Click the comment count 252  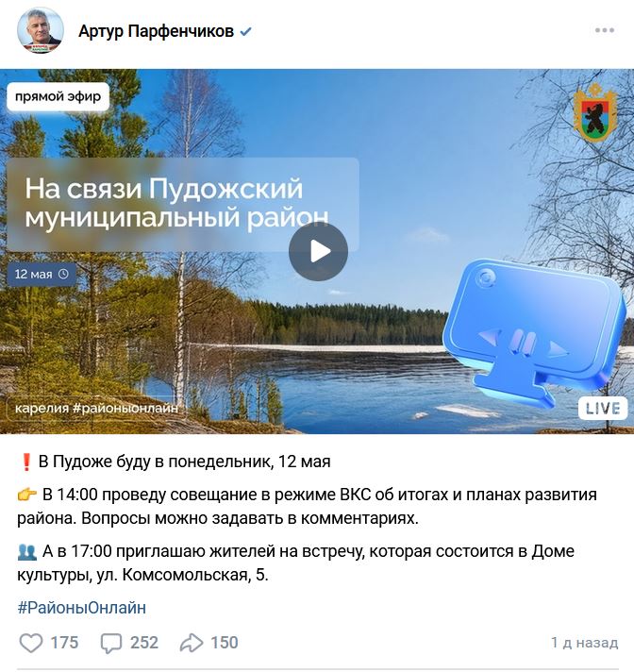144,643
